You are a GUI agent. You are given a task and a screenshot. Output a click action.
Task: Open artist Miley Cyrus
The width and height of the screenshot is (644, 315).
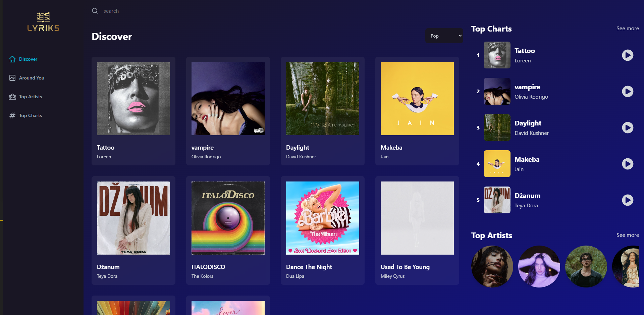tap(392, 276)
